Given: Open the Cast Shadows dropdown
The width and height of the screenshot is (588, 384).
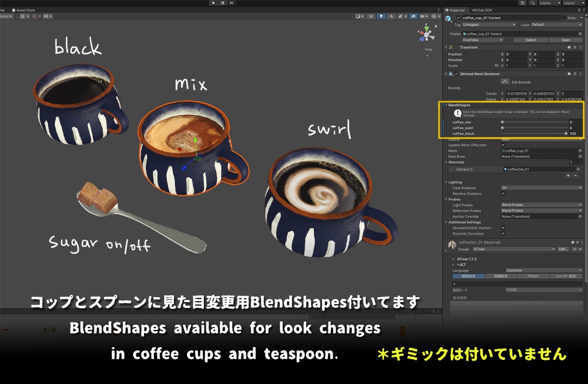Looking at the screenshot, I should pyautogui.click(x=541, y=187).
